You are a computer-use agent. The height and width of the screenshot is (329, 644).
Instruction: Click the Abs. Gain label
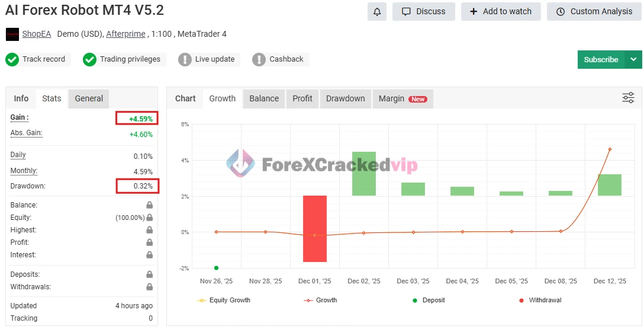tap(26, 133)
